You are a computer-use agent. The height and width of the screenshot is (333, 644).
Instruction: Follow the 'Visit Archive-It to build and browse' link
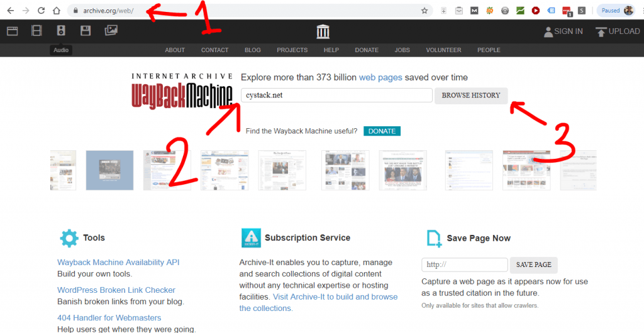click(319, 302)
